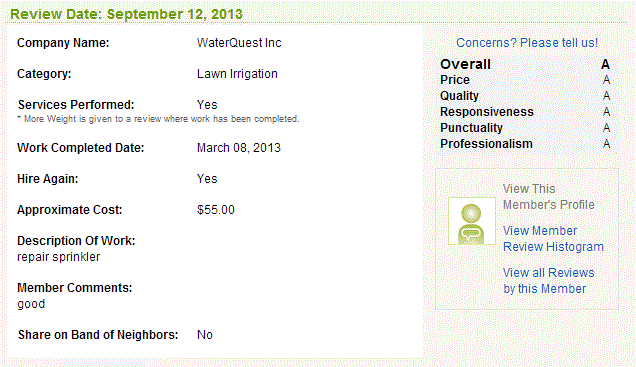Open the View Member Review Histogram link
The height and width of the screenshot is (367, 636).
tap(553, 238)
